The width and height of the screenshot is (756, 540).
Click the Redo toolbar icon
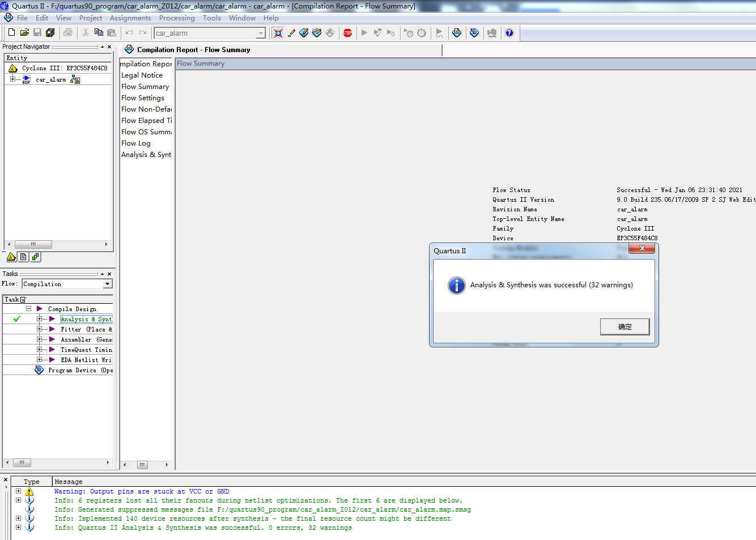(143, 32)
